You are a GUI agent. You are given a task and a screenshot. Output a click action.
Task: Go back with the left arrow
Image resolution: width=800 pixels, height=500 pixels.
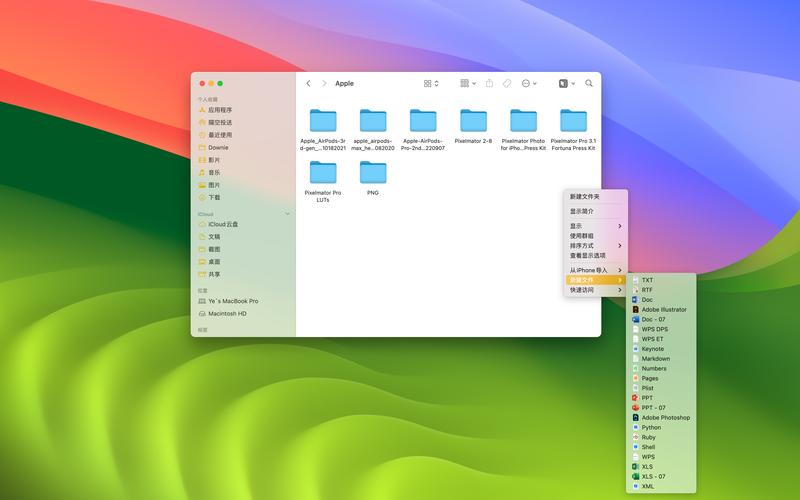pos(308,84)
